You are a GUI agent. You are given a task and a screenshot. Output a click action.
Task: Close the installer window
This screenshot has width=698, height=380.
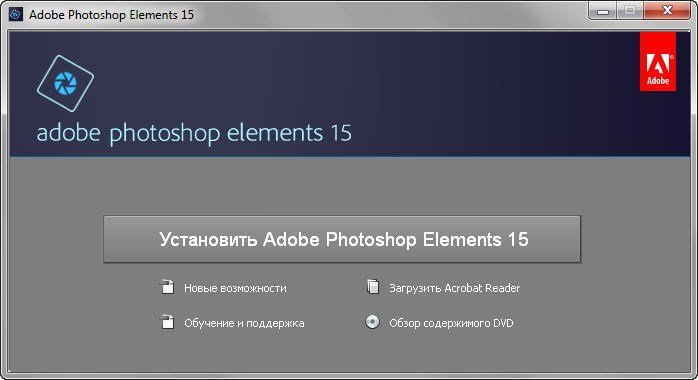click(666, 11)
